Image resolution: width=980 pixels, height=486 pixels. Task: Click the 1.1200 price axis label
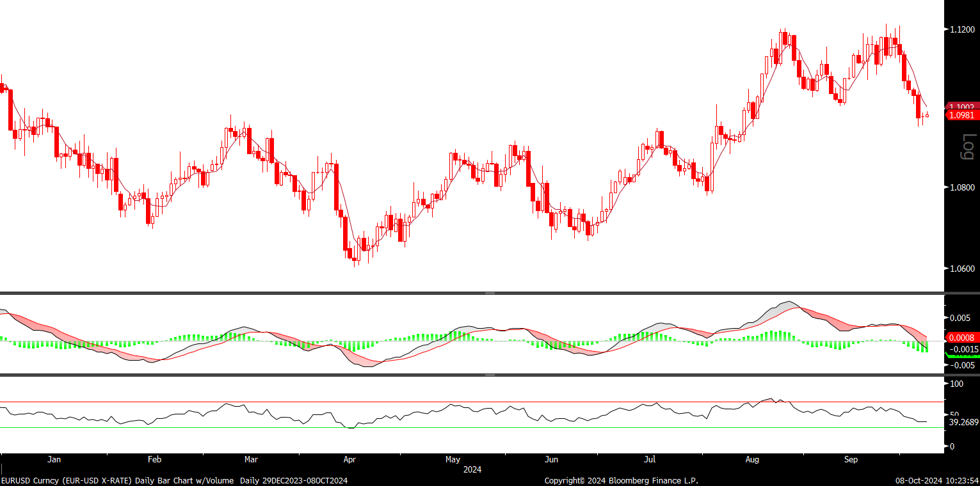(x=963, y=29)
